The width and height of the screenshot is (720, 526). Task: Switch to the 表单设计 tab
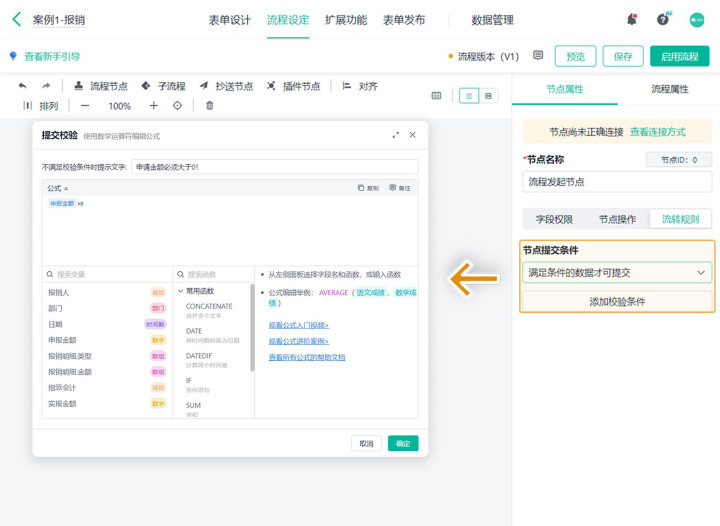[x=230, y=20]
